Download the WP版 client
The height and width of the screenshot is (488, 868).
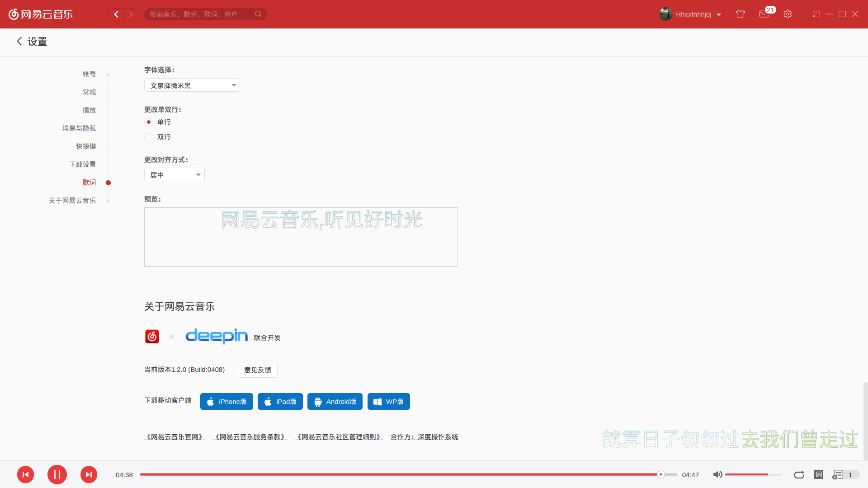point(389,402)
